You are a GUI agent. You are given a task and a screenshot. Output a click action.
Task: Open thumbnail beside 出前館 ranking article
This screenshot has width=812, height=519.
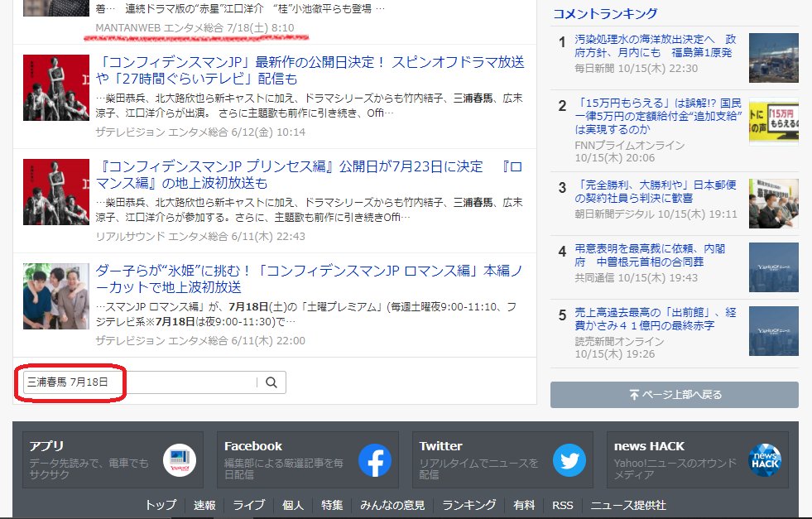click(x=774, y=331)
